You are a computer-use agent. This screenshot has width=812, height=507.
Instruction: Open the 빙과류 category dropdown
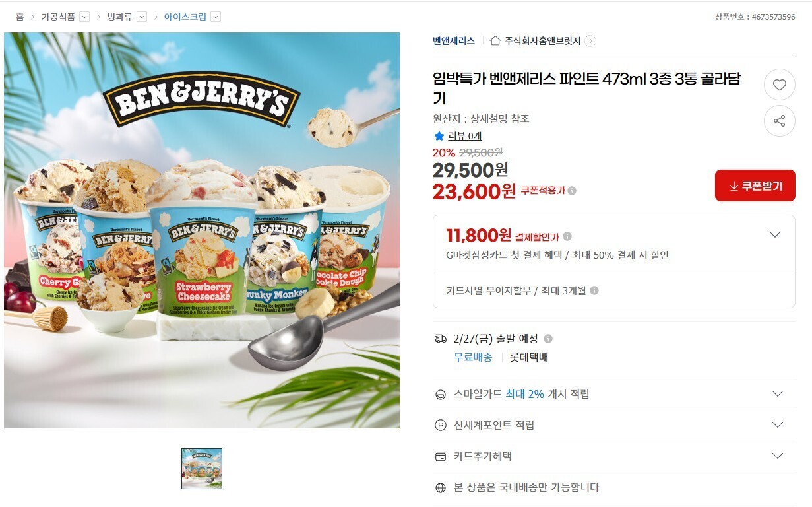pos(141,17)
